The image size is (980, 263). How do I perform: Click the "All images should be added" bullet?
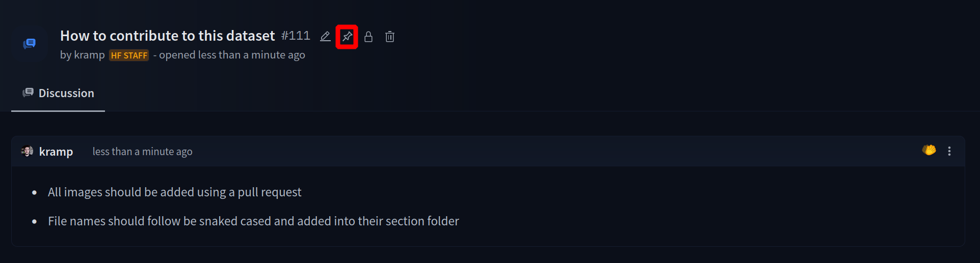(174, 192)
